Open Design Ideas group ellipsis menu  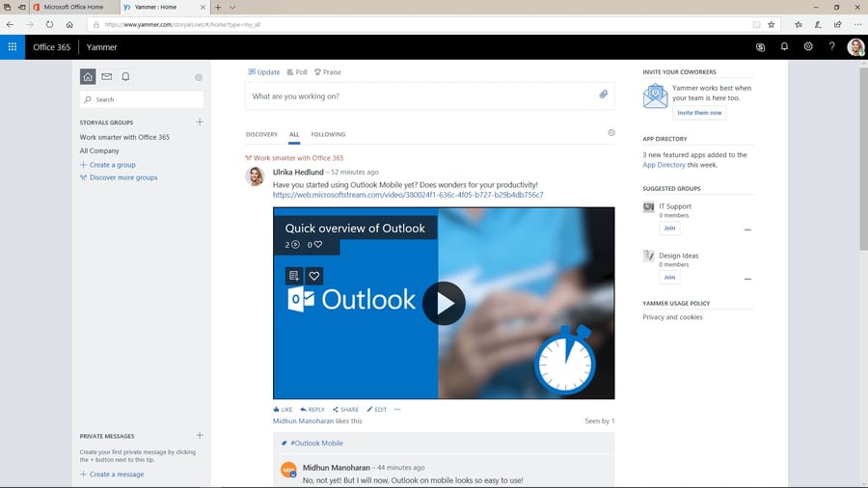(x=747, y=279)
